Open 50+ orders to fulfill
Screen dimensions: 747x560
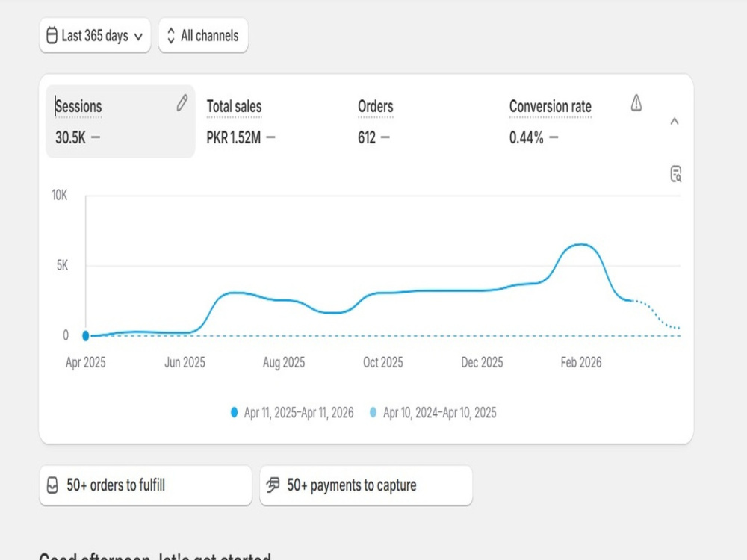click(146, 485)
